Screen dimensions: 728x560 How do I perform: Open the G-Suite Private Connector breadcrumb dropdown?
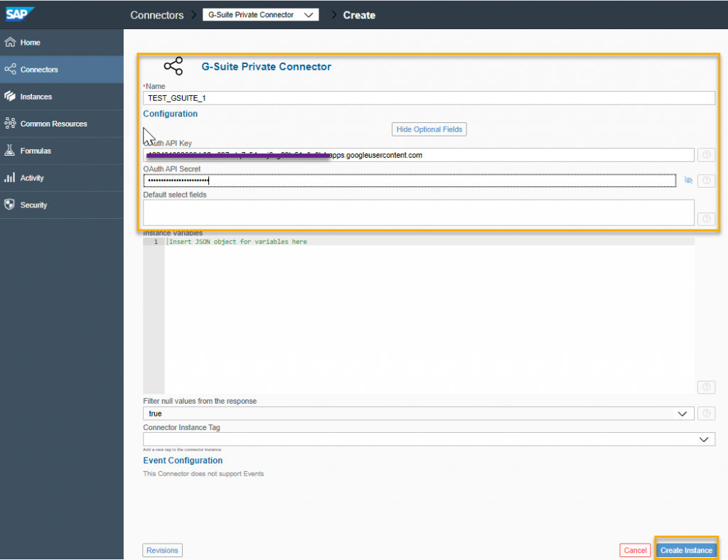click(260, 15)
